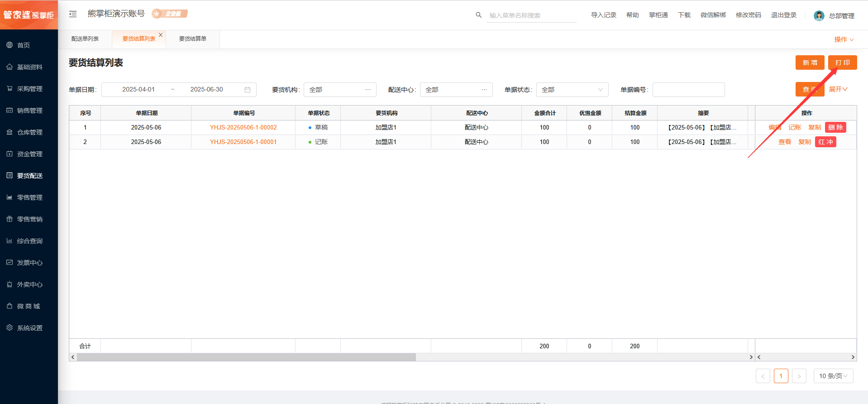Open 下载 in top menu
This screenshot has height=404, width=868.
(684, 15)
